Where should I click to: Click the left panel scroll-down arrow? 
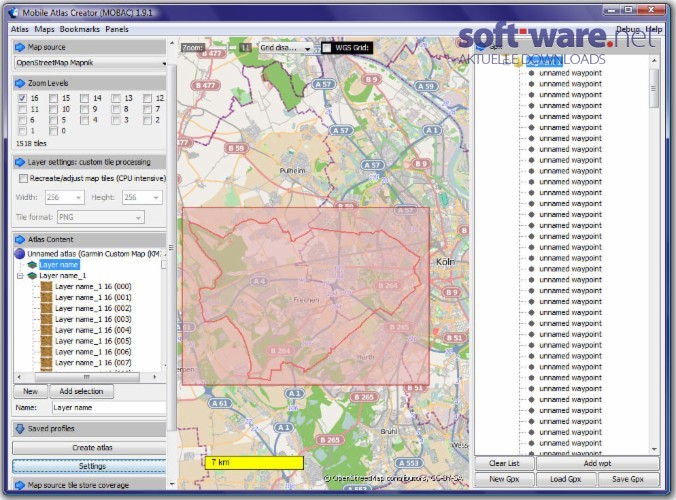coord(172,484)
